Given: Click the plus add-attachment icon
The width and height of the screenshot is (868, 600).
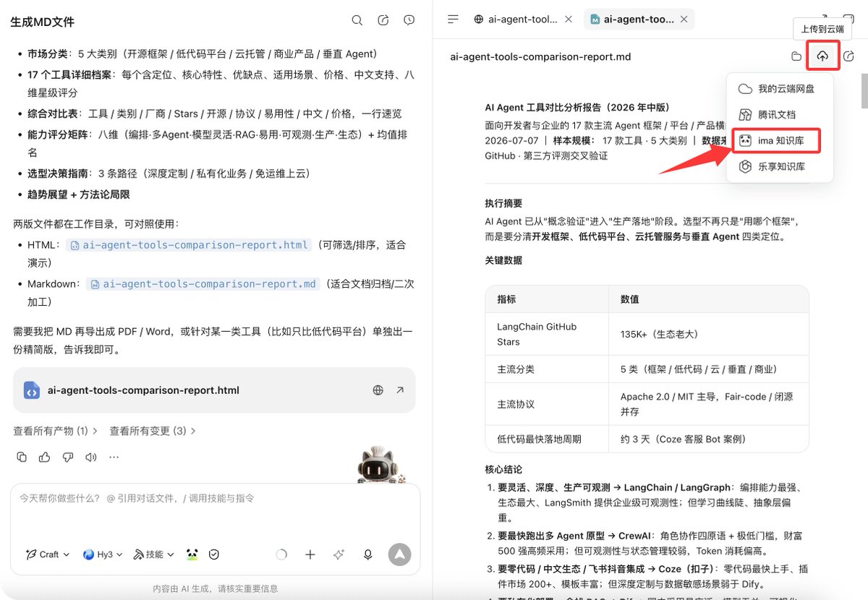Looking at the screenshot, I should tap(310, 554).
